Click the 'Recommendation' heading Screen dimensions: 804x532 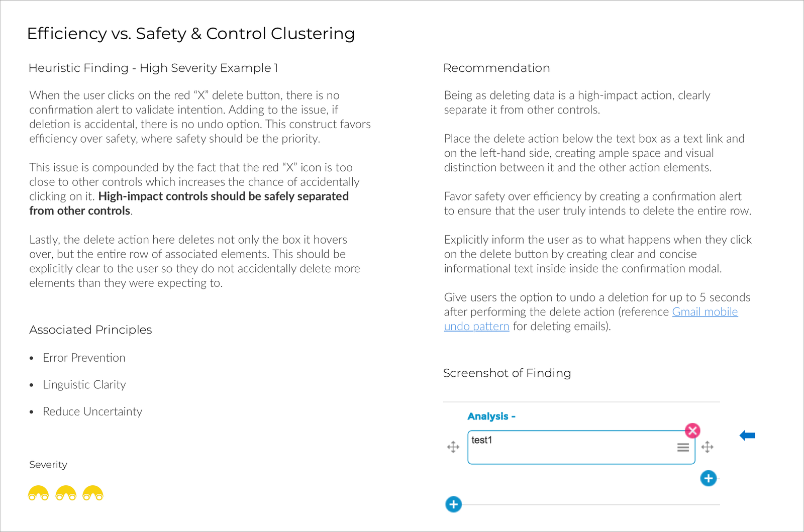pyautogui.click(x=496, y=68)
